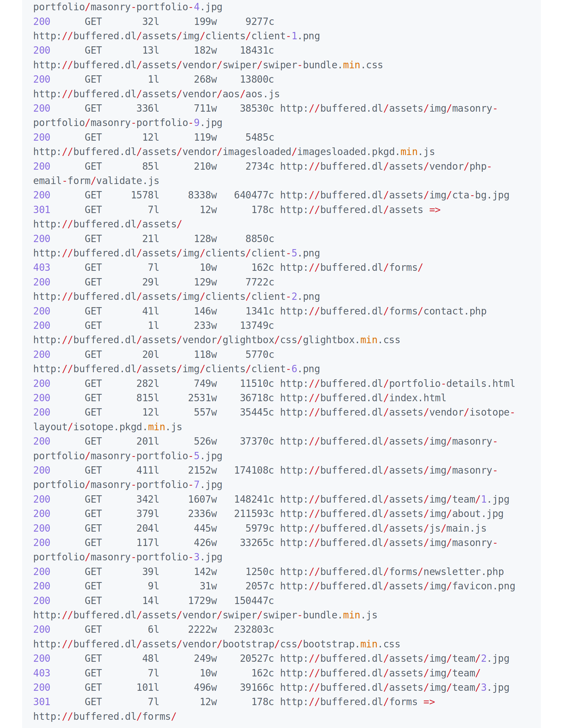Click the index.html URL
The image size is (563, 728).
point(363,398)
